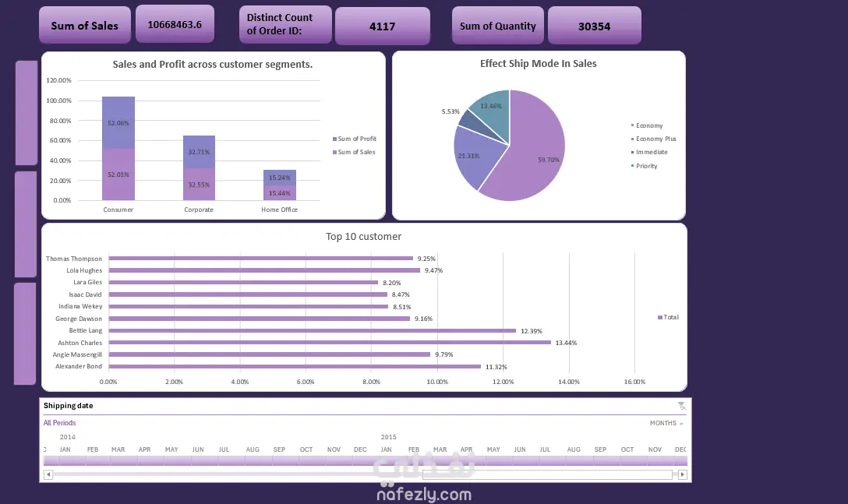The height and width of the screenshot is (504, 848).
Task: Click the George Dawson customer label
Action: pyautogui.click(x=79, y=319)
